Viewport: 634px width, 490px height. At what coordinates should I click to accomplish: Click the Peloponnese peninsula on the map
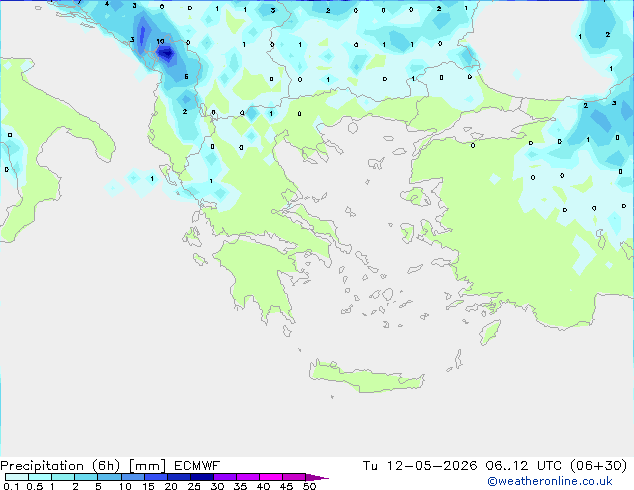259,275
